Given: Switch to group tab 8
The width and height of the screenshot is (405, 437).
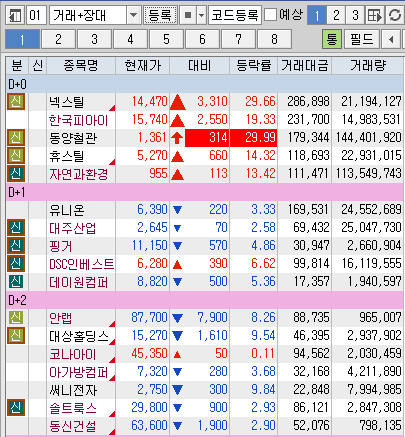Looking at the screenshot, I should coord(274,39).
